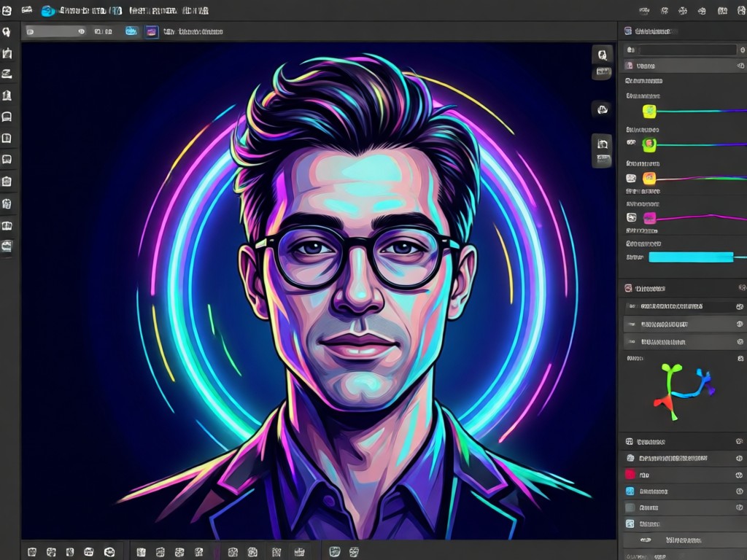
Task: Click the grid icon of the lower panel header
Action: pyautogui.click(x=629, y=441)
